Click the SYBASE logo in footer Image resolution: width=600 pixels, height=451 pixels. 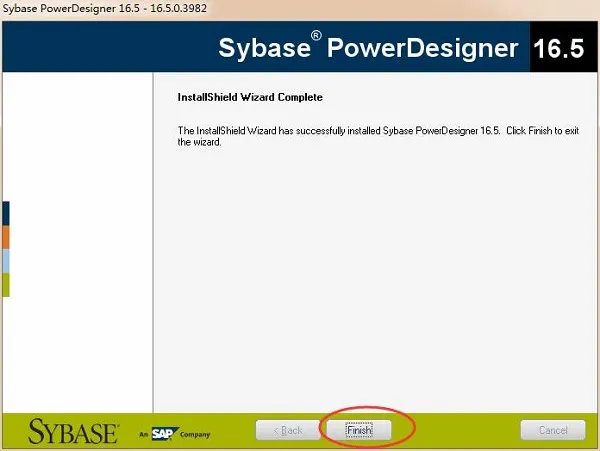coord(73,431)
